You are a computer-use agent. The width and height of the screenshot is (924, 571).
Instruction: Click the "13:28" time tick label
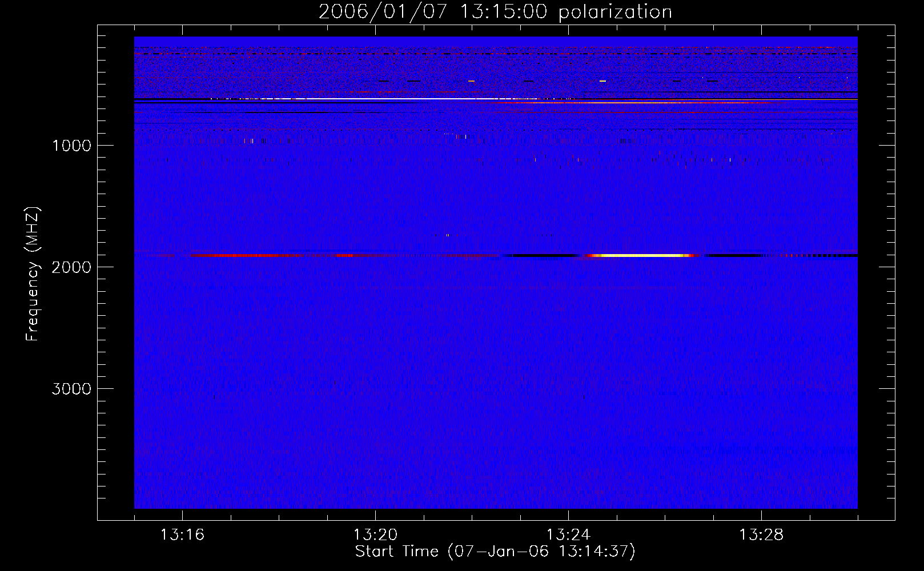point(761,535)
